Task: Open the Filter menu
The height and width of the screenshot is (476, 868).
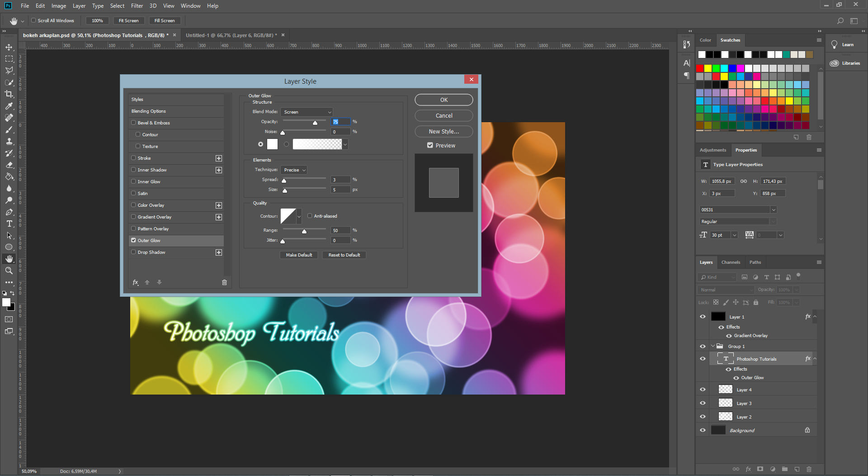Action: (137, 6)
